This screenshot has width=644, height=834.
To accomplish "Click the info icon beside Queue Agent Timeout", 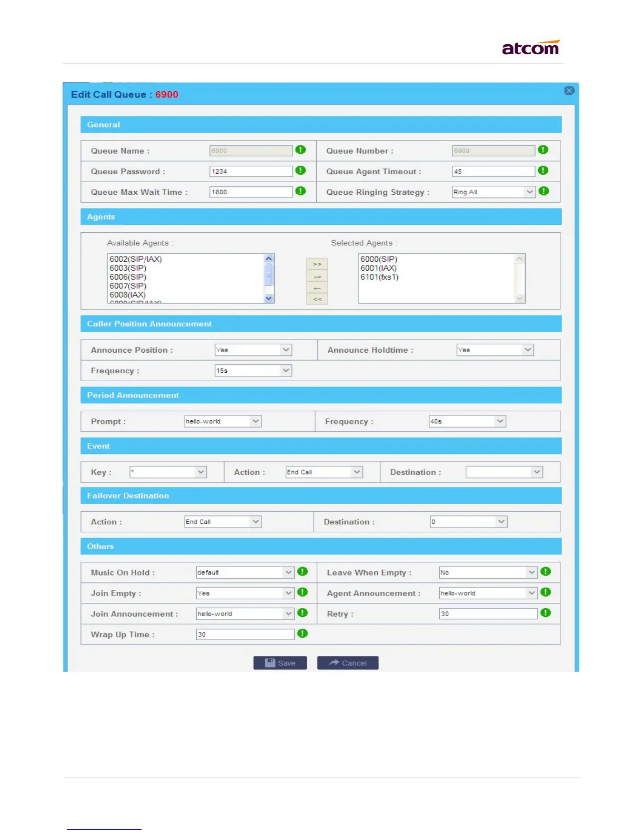I will [544, 171].
